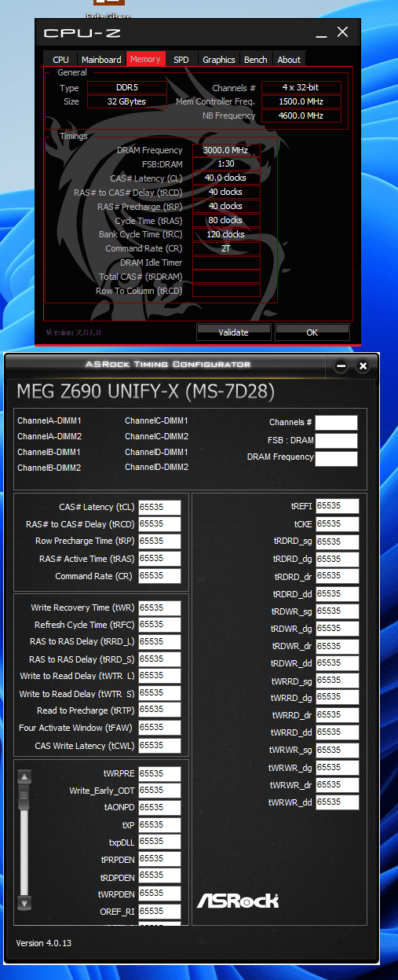Open the Fritz Chess desktop icon

(x=107, y=11)
